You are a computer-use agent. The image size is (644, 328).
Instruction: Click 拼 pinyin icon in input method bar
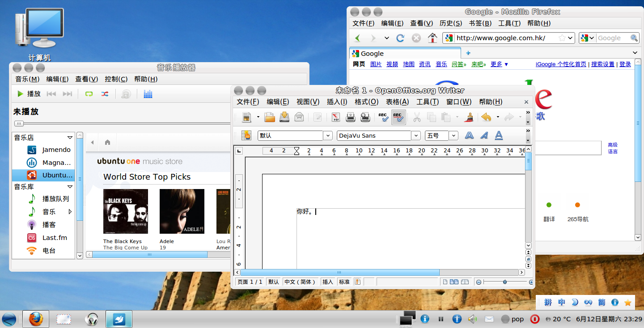tap(548, 303)
